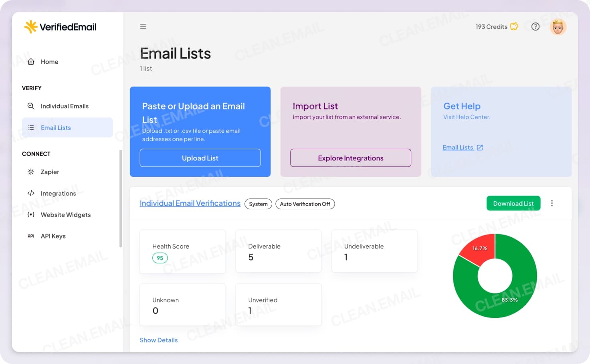
Task: Open Individual Emails verification via magnifier icon
Action: 31,106
